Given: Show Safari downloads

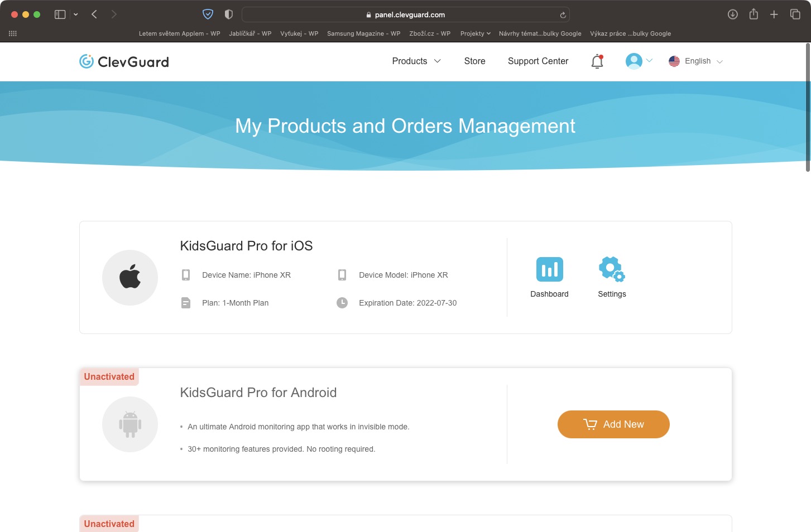Looking at the screenshot, I should coord(733,14).
